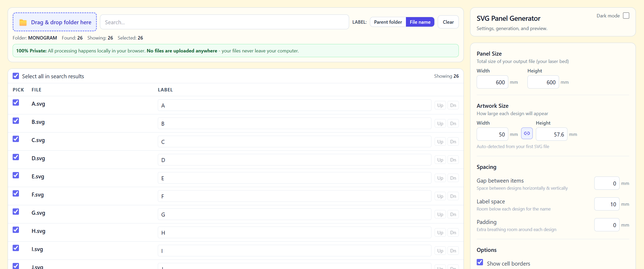The height and width of the screenshot is (269, 644).
Task: Focus the Artwork Size height field
Action: [551, 134]
